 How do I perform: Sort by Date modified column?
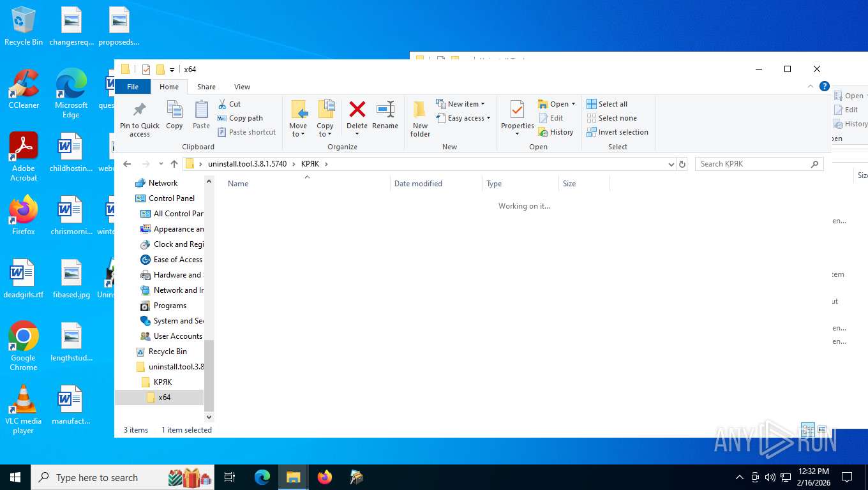[436, 184]
